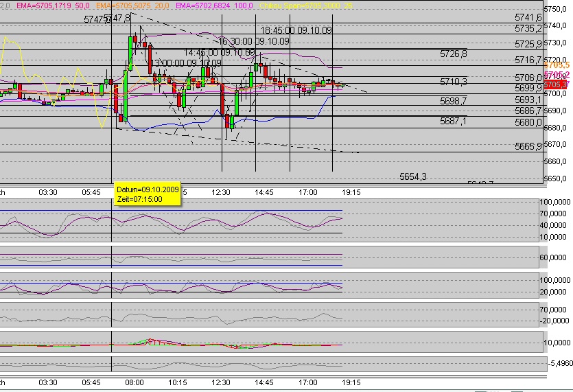Click 5660,0 on the price axis
Image resolution: width=573 pixels, height=392 pixels.
click(555, 161)
